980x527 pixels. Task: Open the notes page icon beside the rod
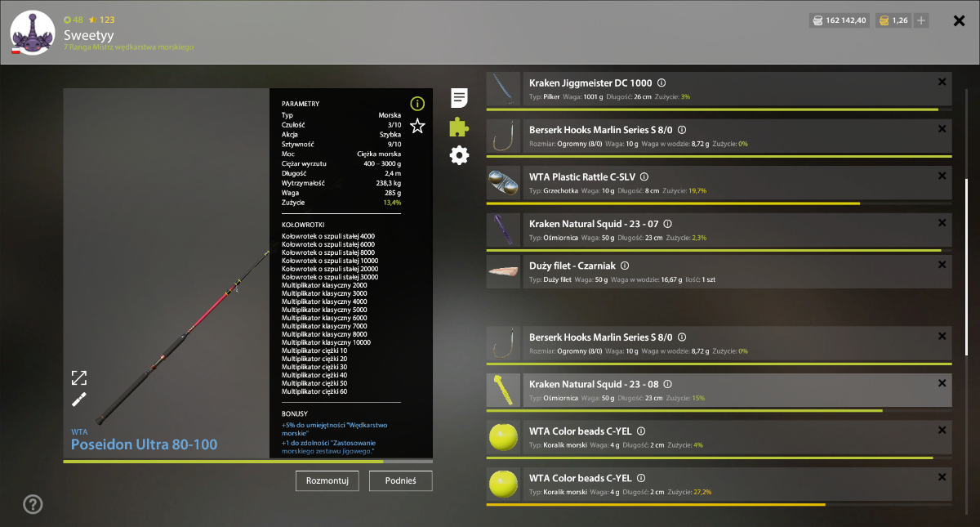coord(460,98)
